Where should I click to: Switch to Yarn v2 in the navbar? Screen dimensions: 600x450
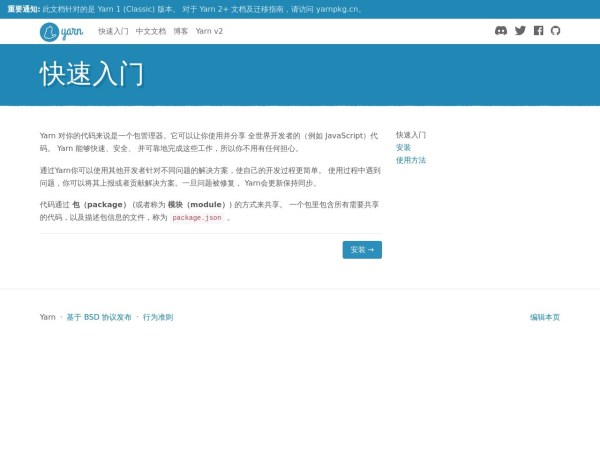click(209, 32)
